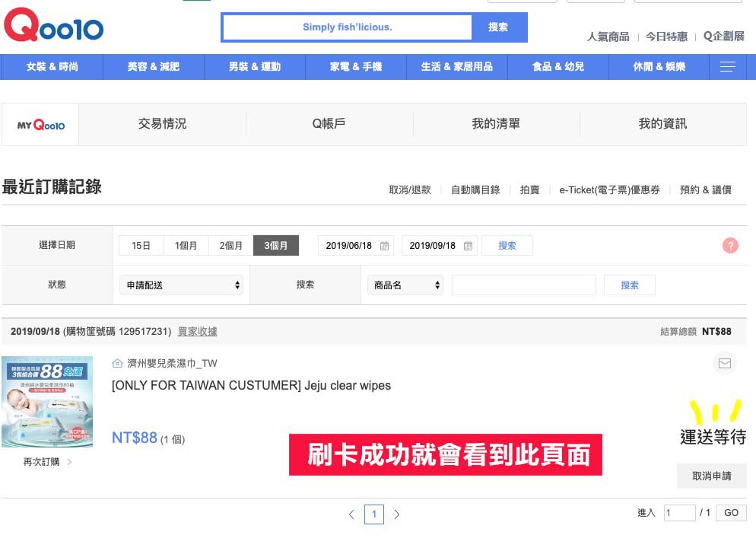The width and height of the screenshot is (756, 535).
Task: Open the 預約 & 議價 link
Action: pyautogui.click(x=705, y=190)
